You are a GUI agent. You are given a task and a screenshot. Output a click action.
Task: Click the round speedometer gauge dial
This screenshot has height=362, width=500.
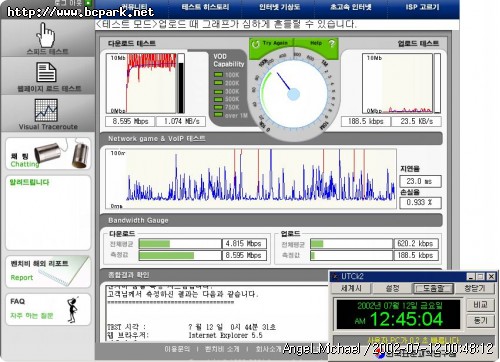(293, 94)
